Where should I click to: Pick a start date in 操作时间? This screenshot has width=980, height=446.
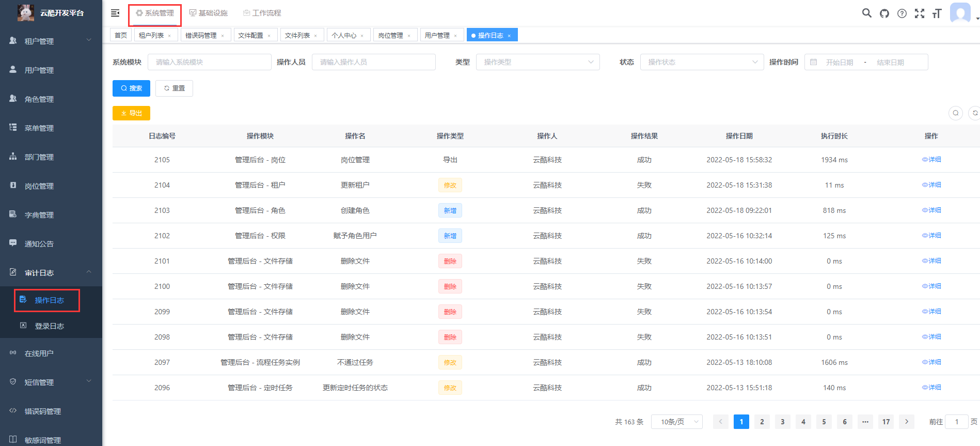coord(840,63)
